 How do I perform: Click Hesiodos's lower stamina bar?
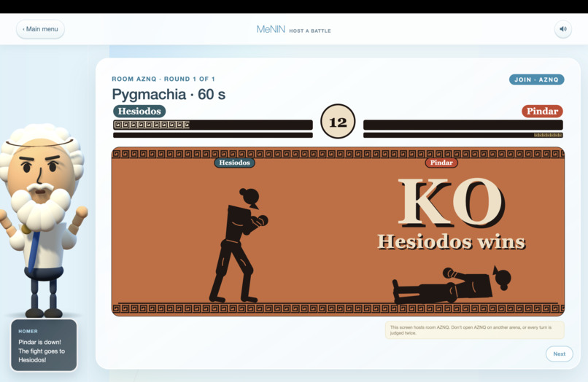click(213, 135)
